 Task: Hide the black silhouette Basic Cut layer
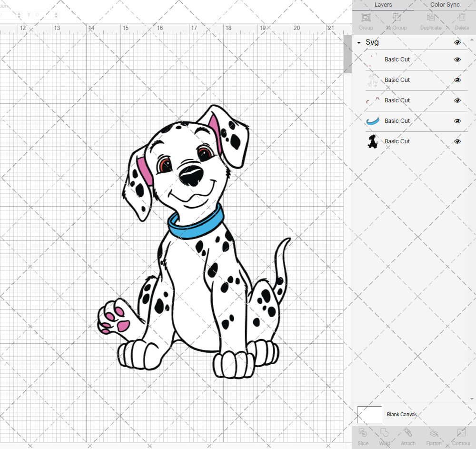pyautogui.click(x=457, y=141)
